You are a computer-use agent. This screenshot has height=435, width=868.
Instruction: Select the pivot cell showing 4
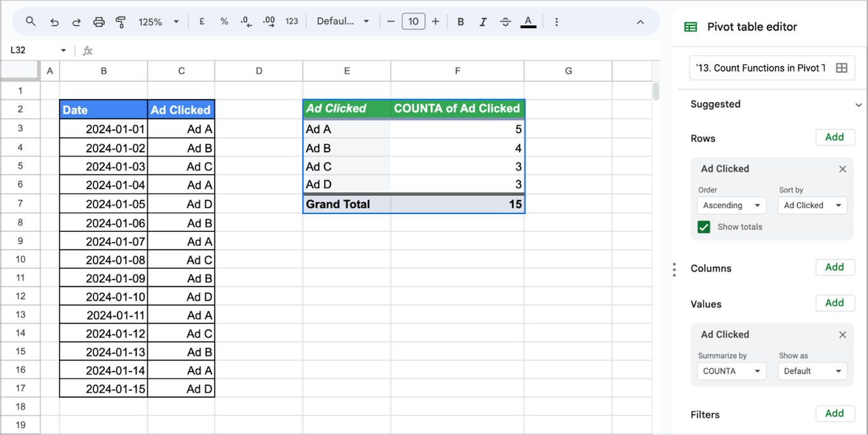458,148
